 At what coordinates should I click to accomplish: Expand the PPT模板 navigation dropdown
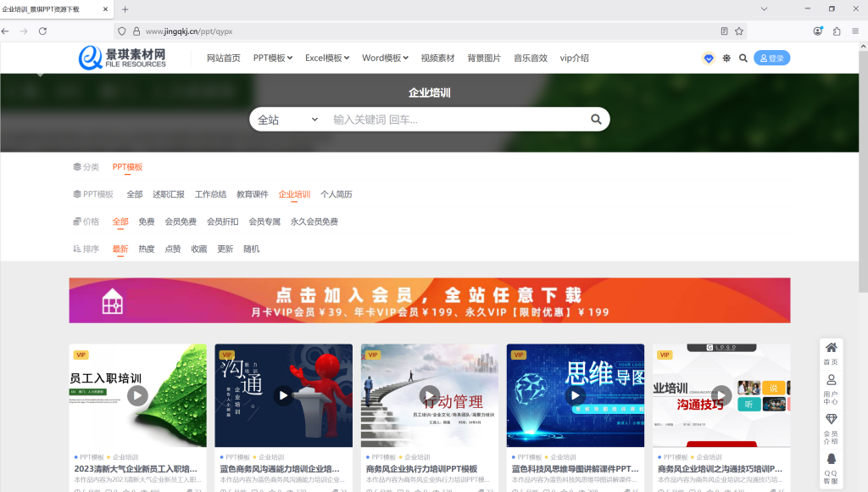point(272,59)
